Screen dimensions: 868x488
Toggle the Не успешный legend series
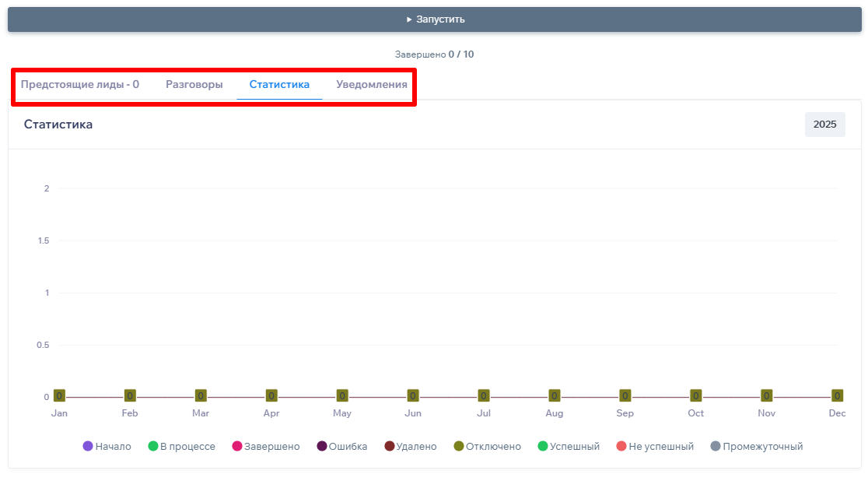[x=654, y=447]
